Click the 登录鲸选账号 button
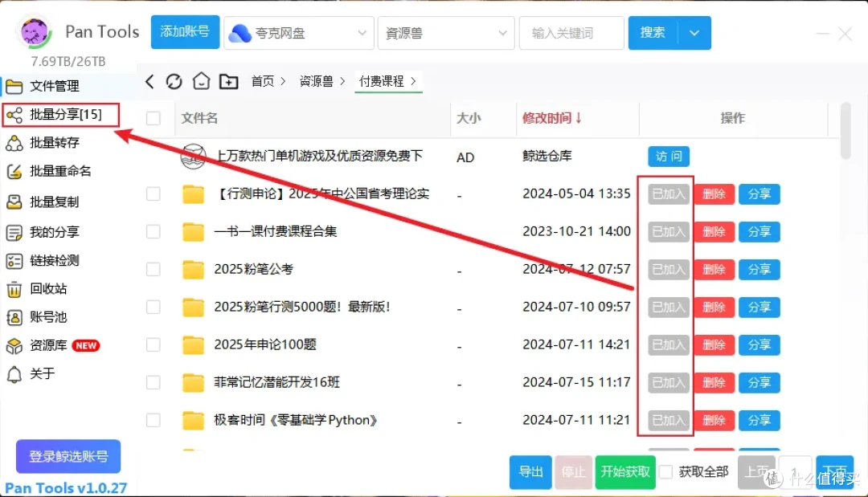This screenshot has width=868, height=497. [x=68, y=457]
